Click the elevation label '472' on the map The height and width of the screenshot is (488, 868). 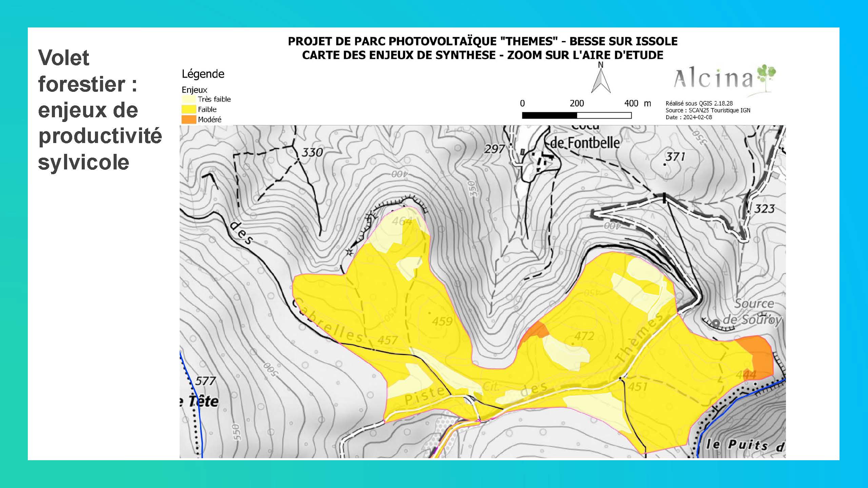pyautogui.click(x=584, y=336)
